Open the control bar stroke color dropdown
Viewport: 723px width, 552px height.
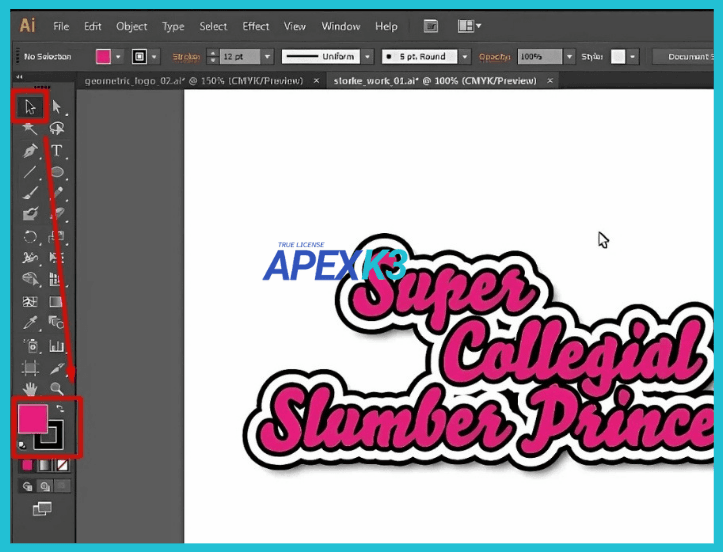(x=154, y=57)
